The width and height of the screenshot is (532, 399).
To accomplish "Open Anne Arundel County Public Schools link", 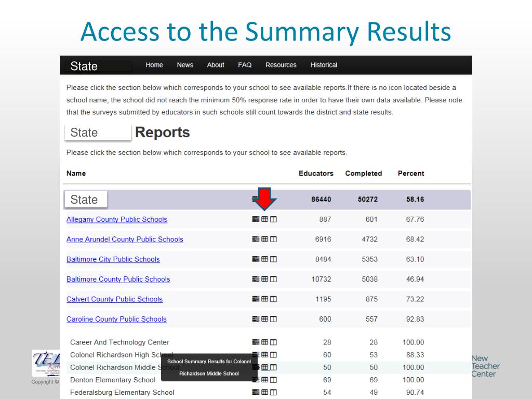I will 125,239.
